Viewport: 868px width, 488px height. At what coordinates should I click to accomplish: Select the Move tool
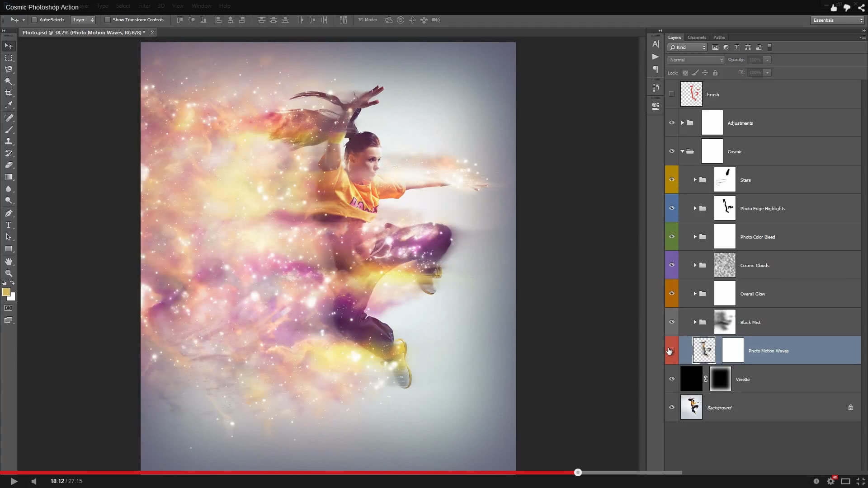click(x=8, y=46)
